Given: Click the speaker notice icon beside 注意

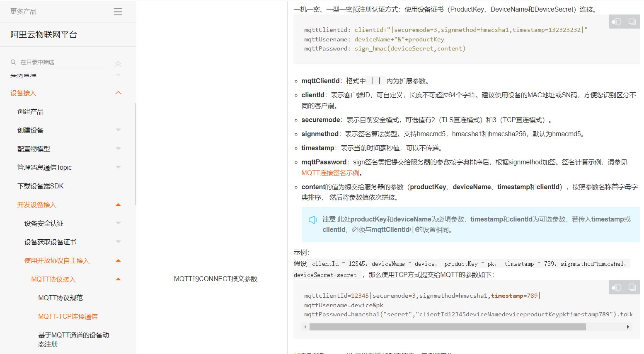Looking at the screenshot, I should 313,220.
